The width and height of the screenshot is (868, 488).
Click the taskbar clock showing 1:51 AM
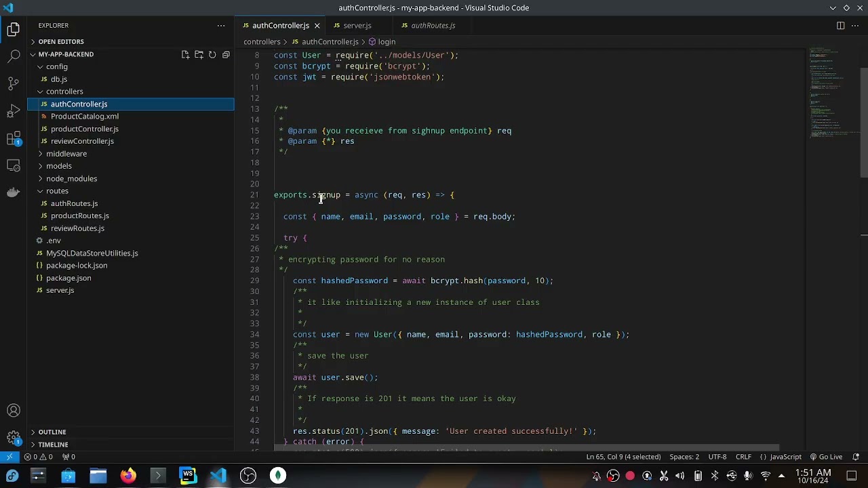(813, 476)
